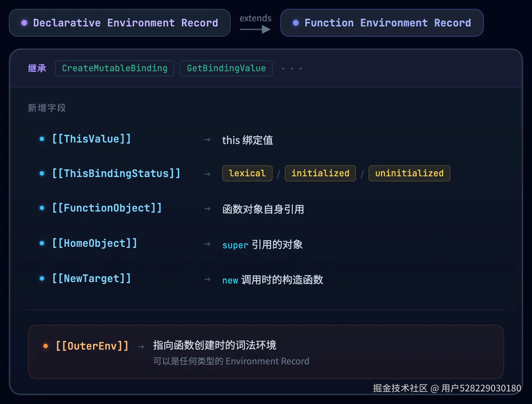
Task: Click the [[ThisBindingStatus]] field name
Action: 116,173
